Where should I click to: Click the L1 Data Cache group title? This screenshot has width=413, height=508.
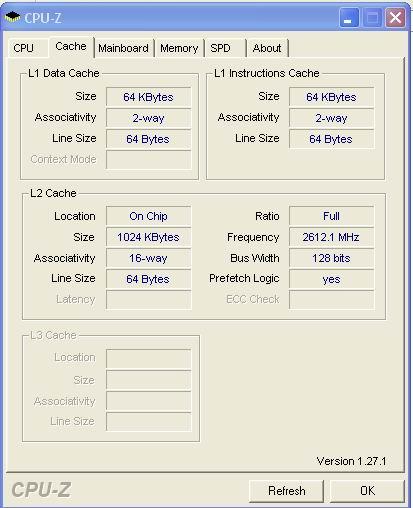coord(64,73)
